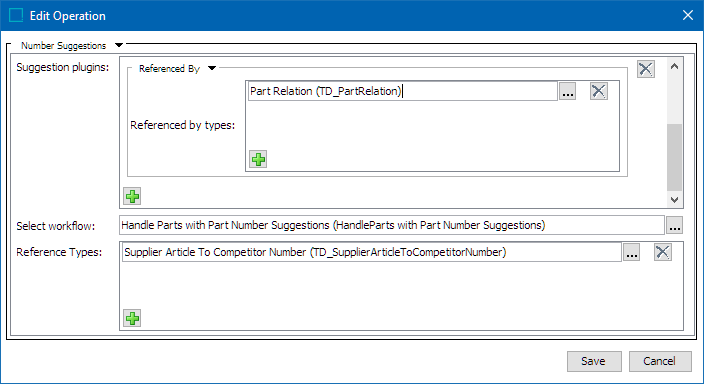Remove the Supplier Article To Competitor Number entry

click(x=663, y=252)
